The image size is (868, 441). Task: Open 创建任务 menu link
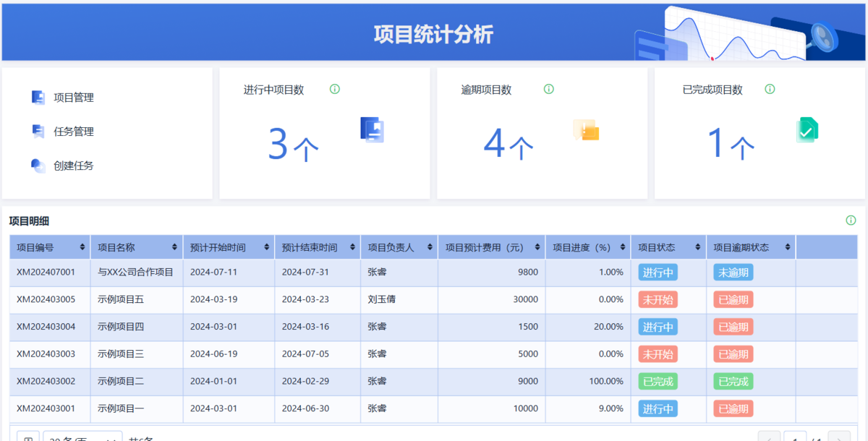[x=74, y=166]
